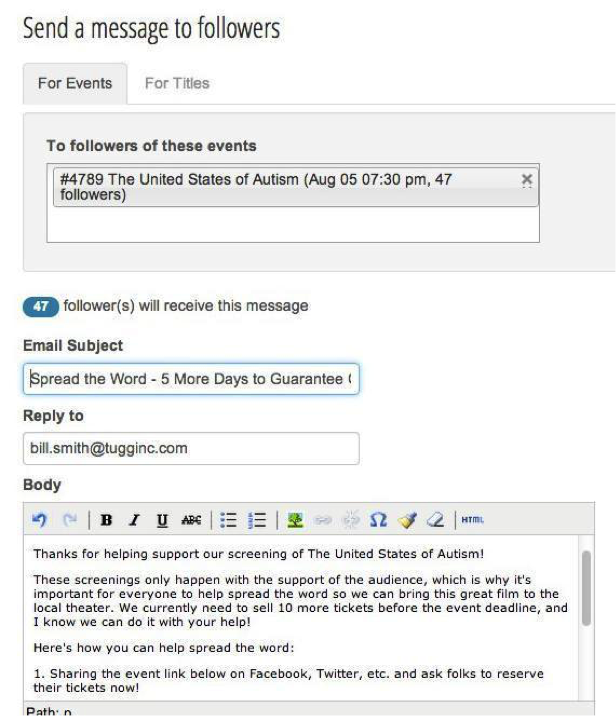Click the remove formatting eraser icon
This screenshot has height=716, width=616.
coord(435,520)
